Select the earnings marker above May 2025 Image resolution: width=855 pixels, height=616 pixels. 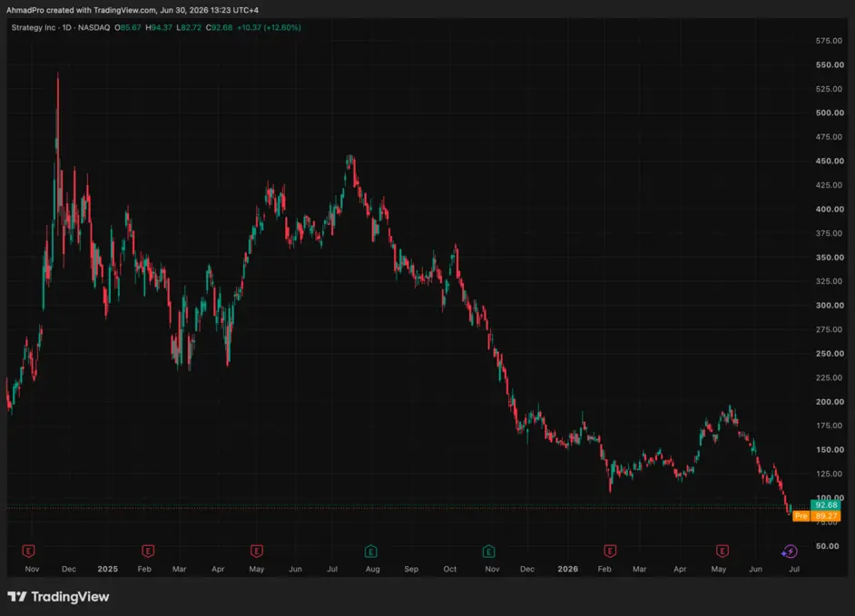click(256, 551)
